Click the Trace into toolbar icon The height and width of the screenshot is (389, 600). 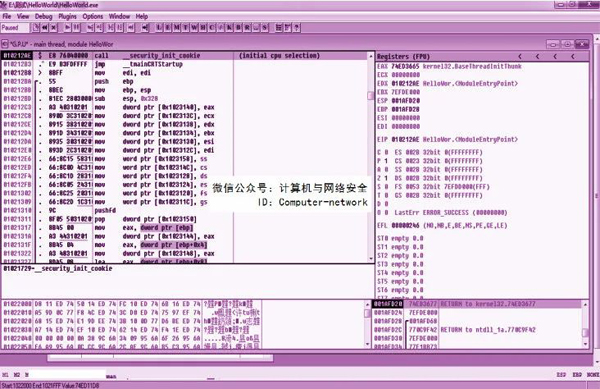[x=111, y=28]
